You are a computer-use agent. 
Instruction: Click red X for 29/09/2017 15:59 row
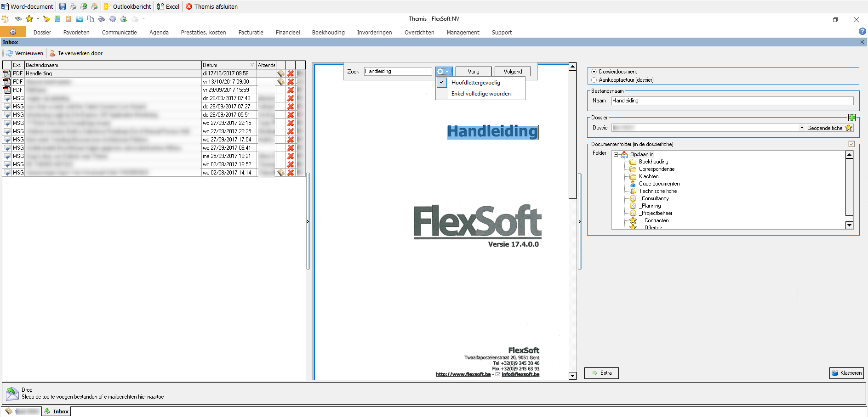pyautogui.click(x=291, y=90)
